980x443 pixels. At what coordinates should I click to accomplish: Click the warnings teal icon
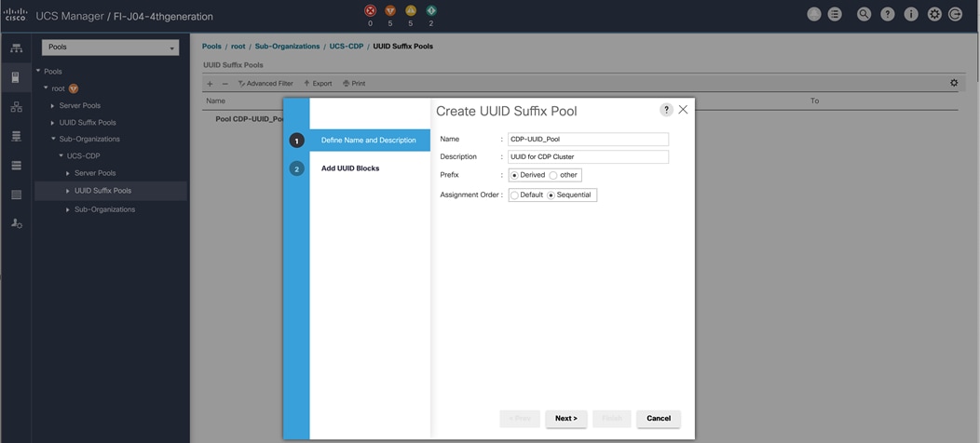click(x=431, y=10)
